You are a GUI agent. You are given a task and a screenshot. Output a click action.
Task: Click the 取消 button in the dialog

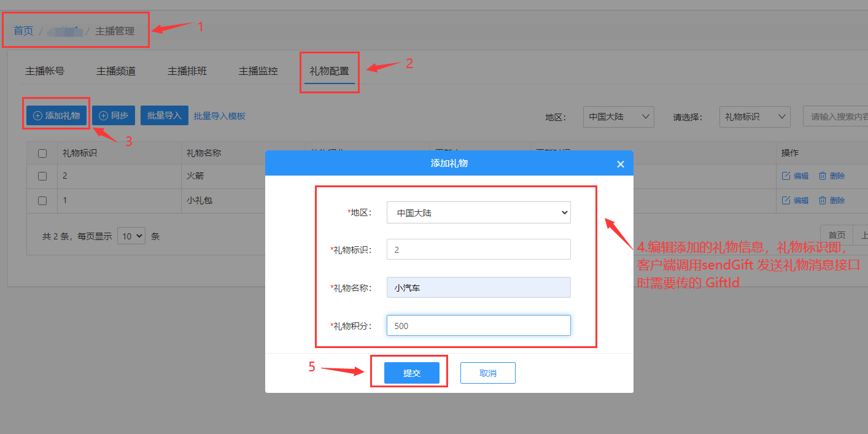tap(488, 373)
